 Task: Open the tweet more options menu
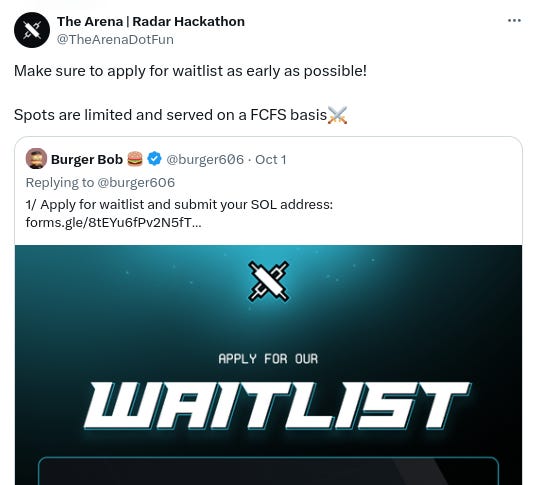coord(514,21)
